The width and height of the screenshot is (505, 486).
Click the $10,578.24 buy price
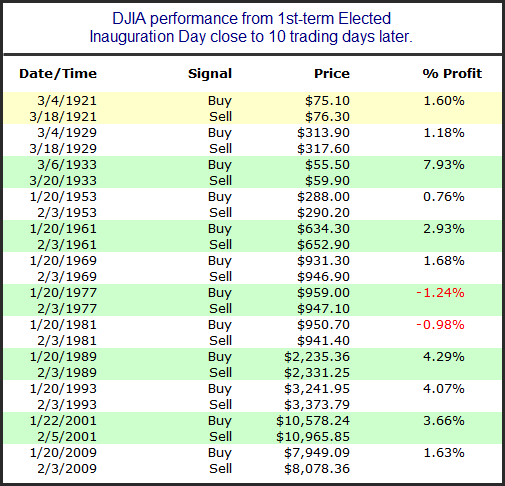[x=313, y=420]
